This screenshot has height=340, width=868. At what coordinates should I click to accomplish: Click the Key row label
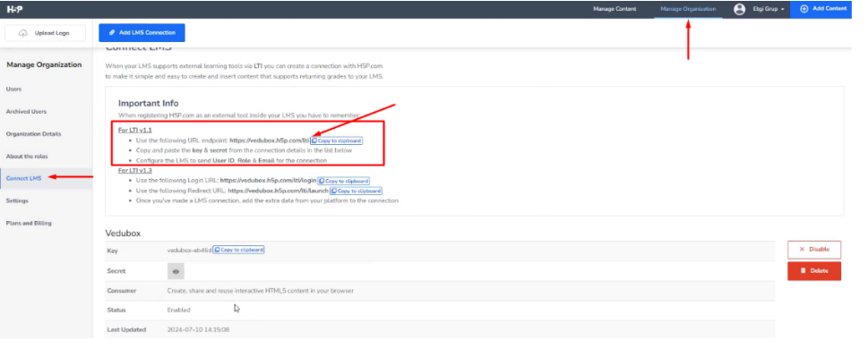112,251
